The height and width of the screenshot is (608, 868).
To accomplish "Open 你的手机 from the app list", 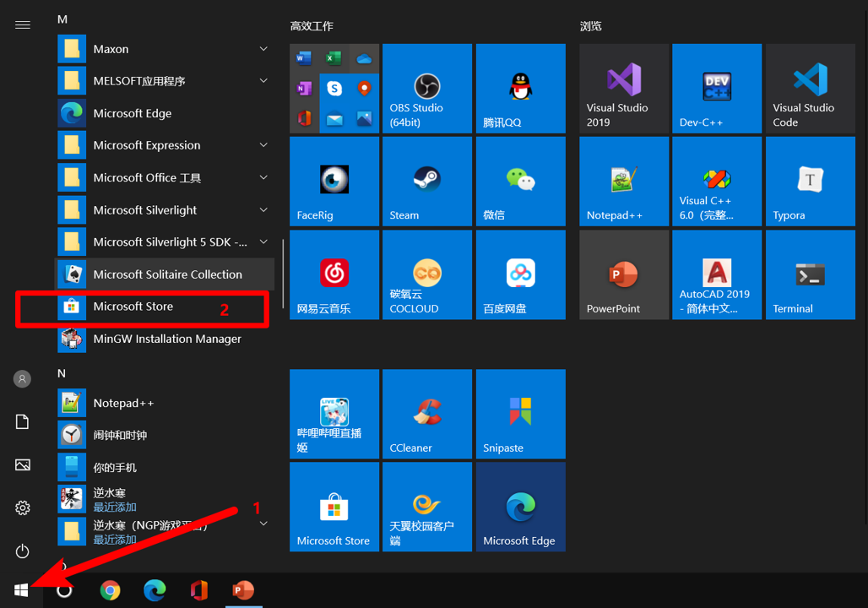I will click(x=165, y=467).
